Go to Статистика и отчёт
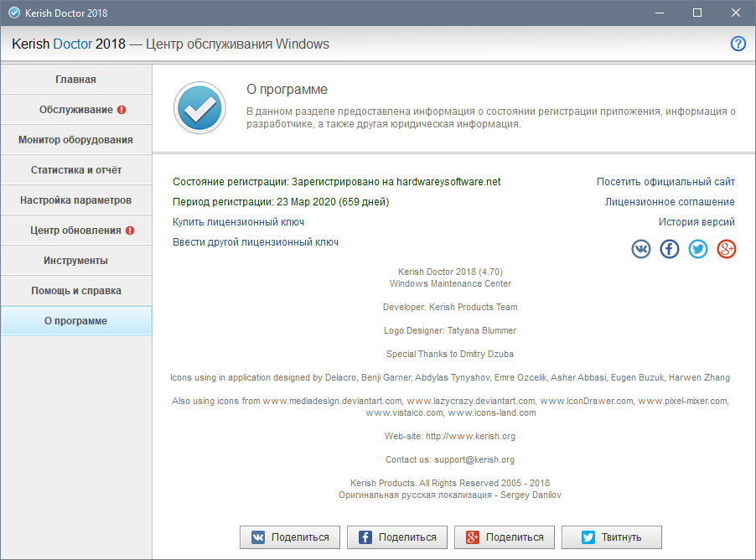Image resolution: width=756 pixels, height=560 pixels. click(76, 170)
